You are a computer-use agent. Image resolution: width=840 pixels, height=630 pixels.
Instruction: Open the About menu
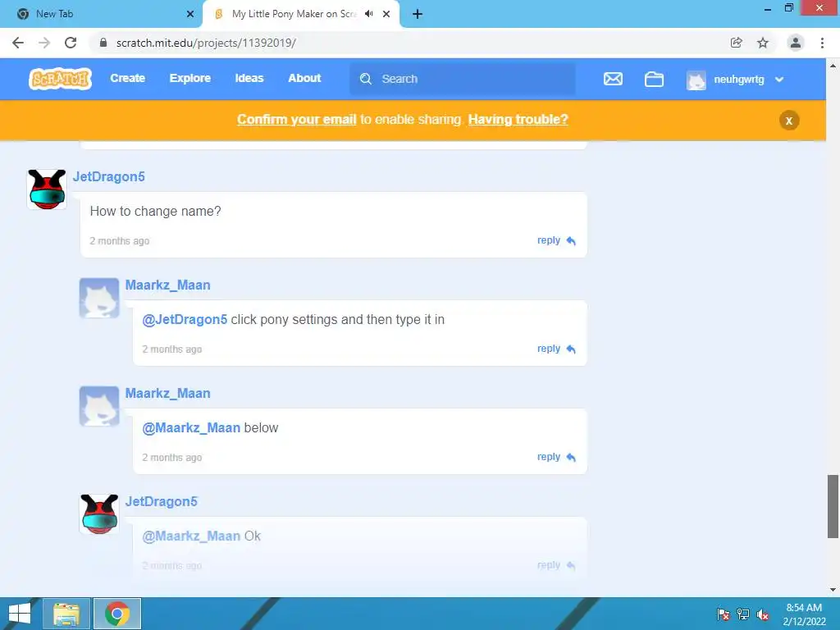[x=304, y=78]
